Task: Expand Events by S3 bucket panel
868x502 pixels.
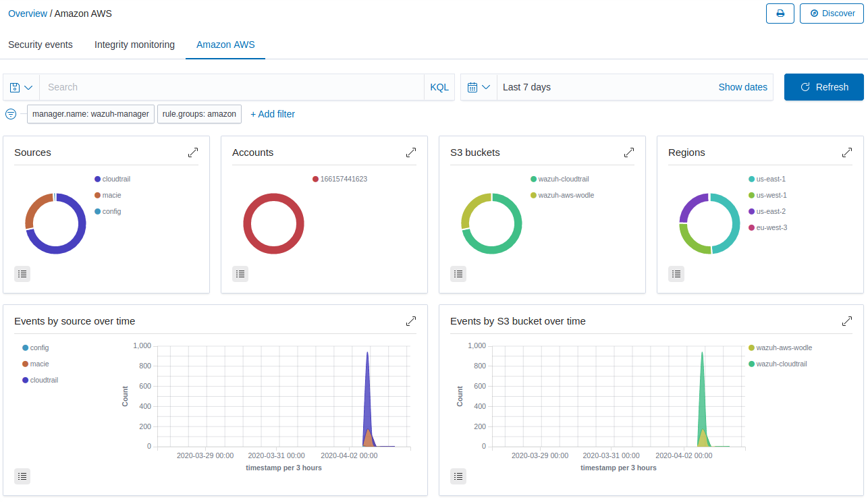Action: [847, 321]
